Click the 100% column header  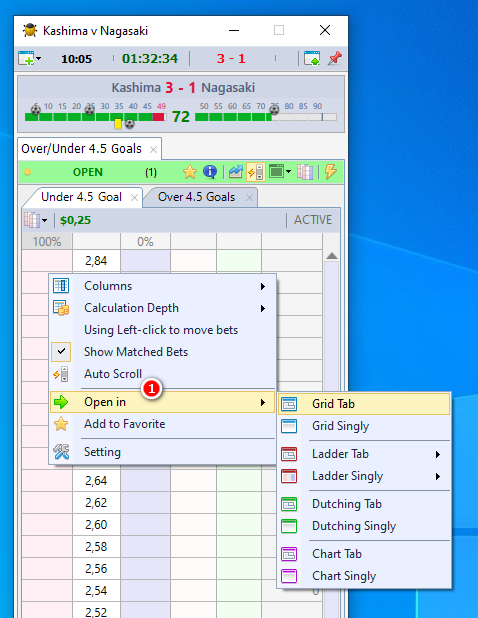pyautogui.click(x=47, y=241)
